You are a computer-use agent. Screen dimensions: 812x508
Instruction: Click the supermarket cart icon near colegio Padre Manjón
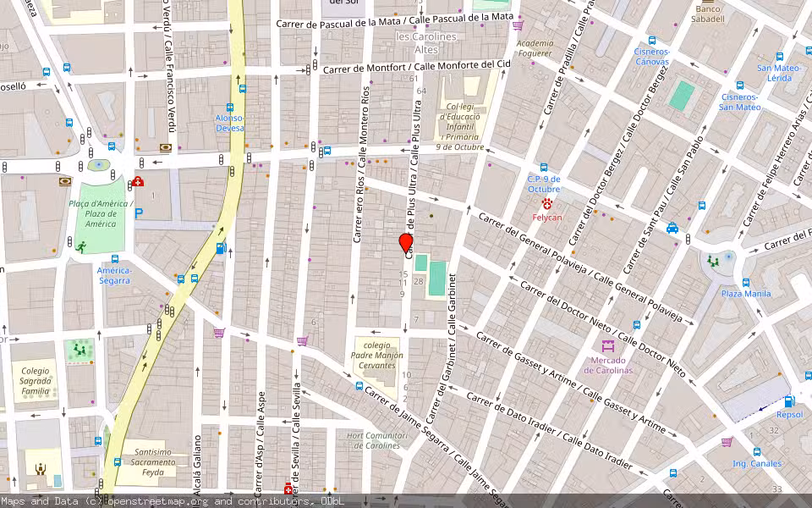(302, 341)
